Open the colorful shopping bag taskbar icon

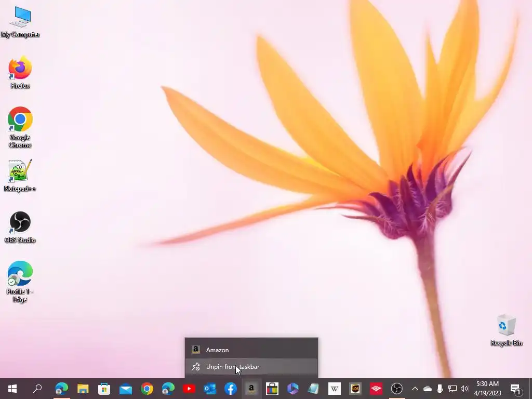(272, 389)
